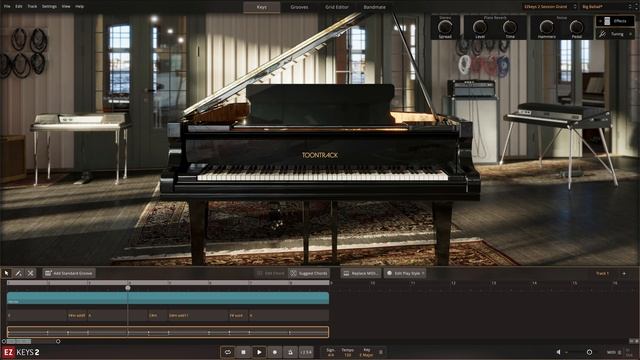The image size is (640, 360).
Task: Click the speaker volume icon
Action: (x=558, y=352)
